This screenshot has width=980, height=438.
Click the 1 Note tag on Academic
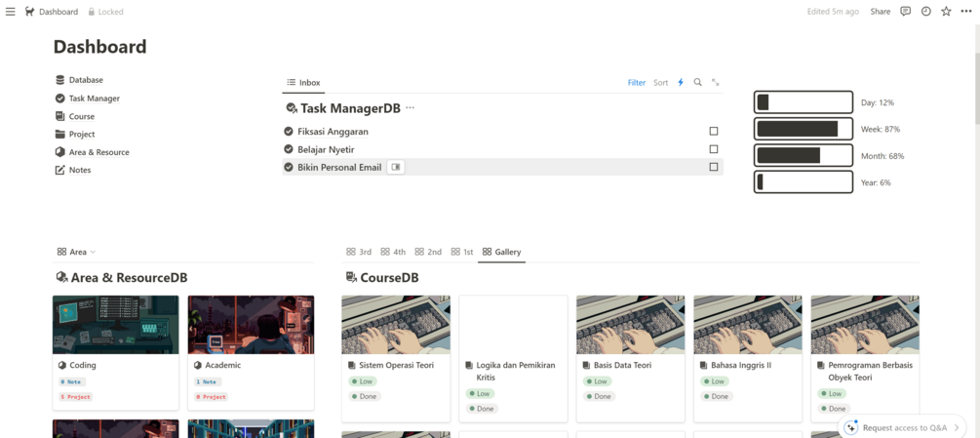click(208, 381)
